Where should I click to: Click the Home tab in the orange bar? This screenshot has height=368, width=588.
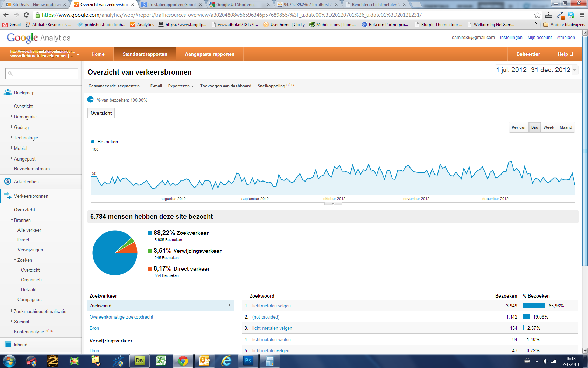[98, 54]
